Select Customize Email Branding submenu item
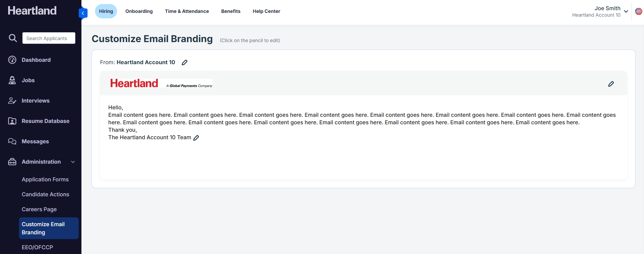Image resolution: width=644 pixels, height=254 pixels. click(x=49, y=228)
